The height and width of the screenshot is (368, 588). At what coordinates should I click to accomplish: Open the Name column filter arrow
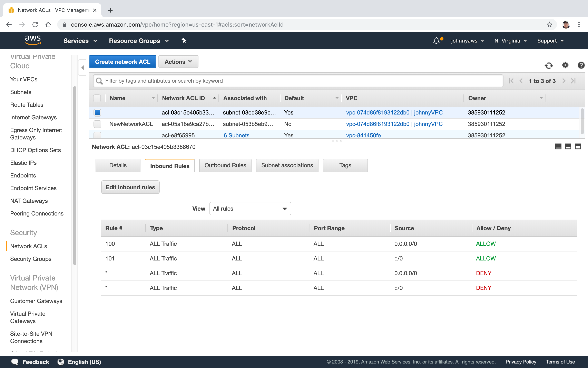point(153,98)
